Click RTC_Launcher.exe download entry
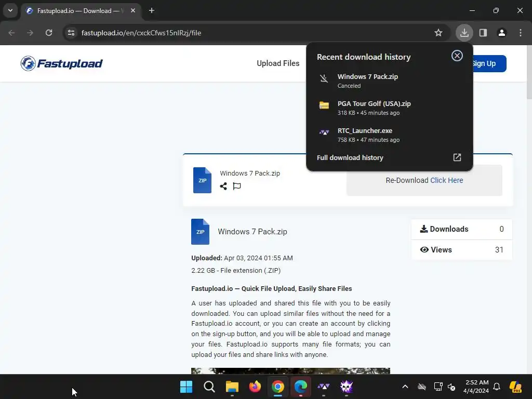532x399 pixels. 389,135
